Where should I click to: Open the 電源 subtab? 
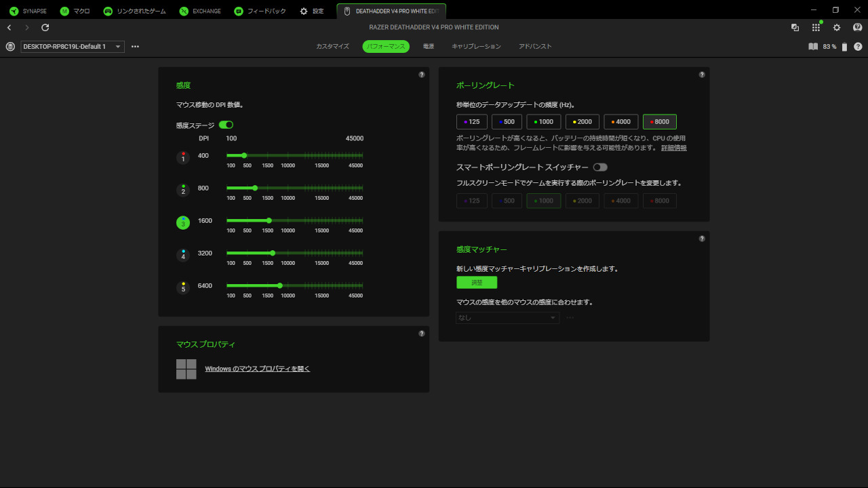coord(429,47)
